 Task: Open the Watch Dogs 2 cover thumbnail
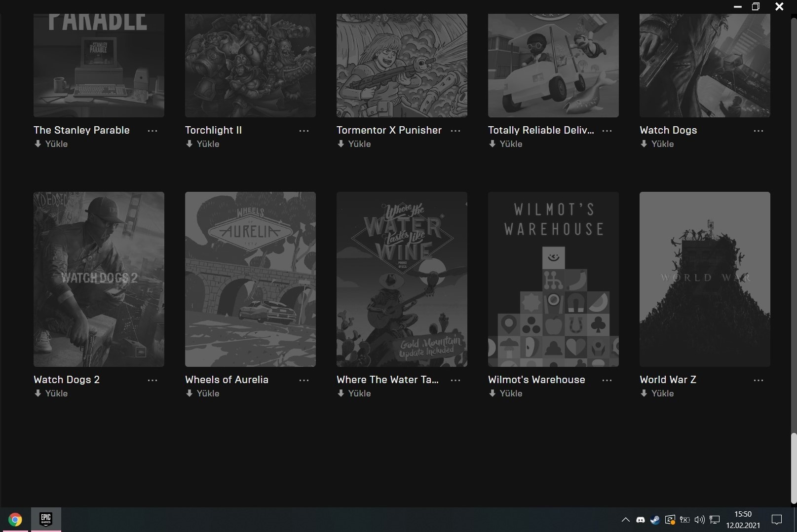click(x=99, y=279)
